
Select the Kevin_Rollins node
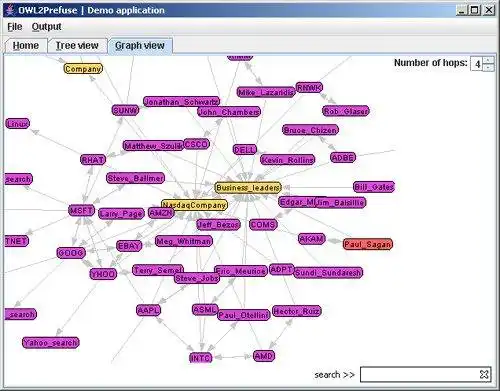click(x=288, y=160)
